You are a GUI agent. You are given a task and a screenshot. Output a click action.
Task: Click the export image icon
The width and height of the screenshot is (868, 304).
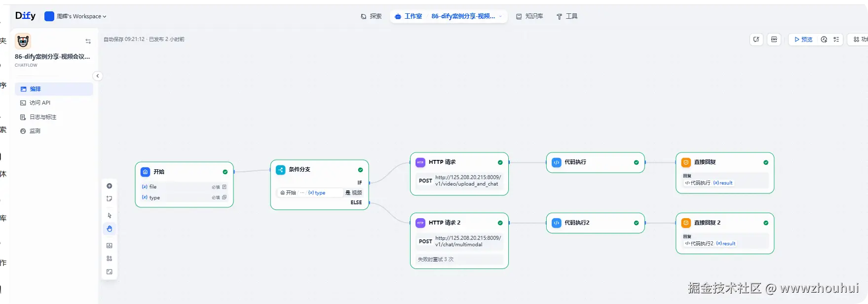(110, 245)
